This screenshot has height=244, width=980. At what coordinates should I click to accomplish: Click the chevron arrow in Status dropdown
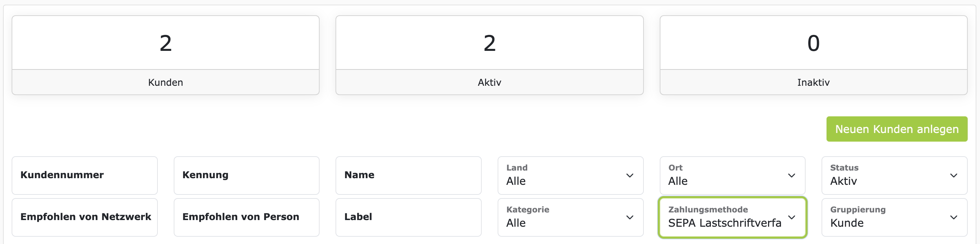coord(953,176)
